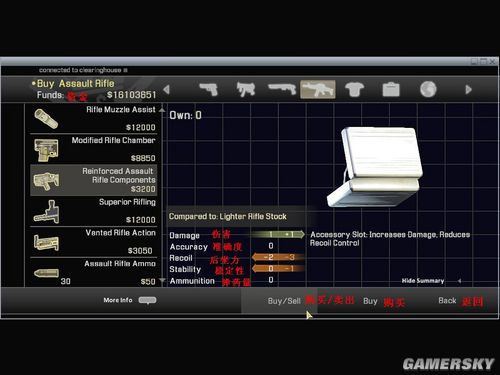
Task: Open the armor shirt category icon
Action: point(354,89)
